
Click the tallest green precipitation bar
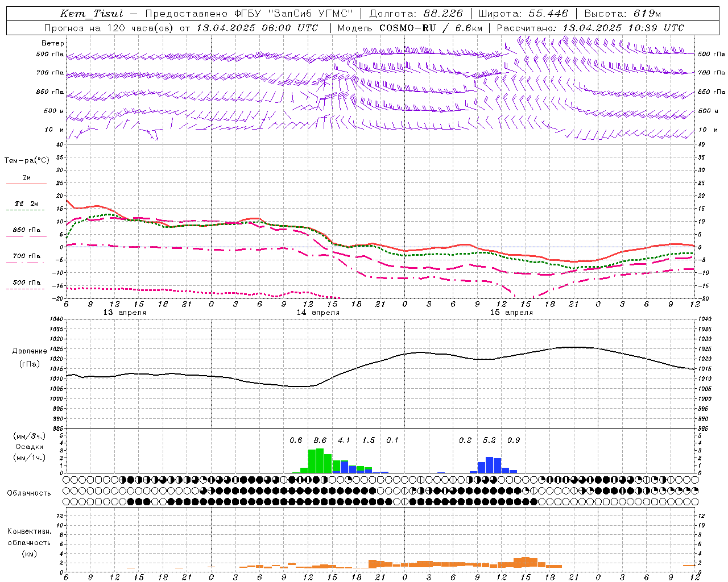tap(320, 461)
